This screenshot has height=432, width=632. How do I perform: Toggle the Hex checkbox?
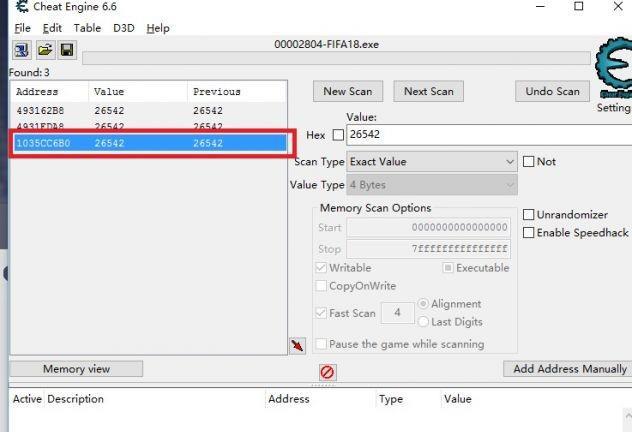tap(338, 135)
